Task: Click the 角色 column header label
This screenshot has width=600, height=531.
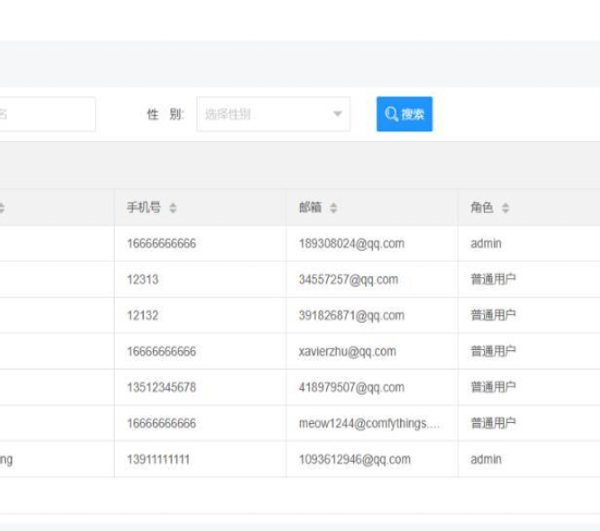Action: [x=482, y=208]
